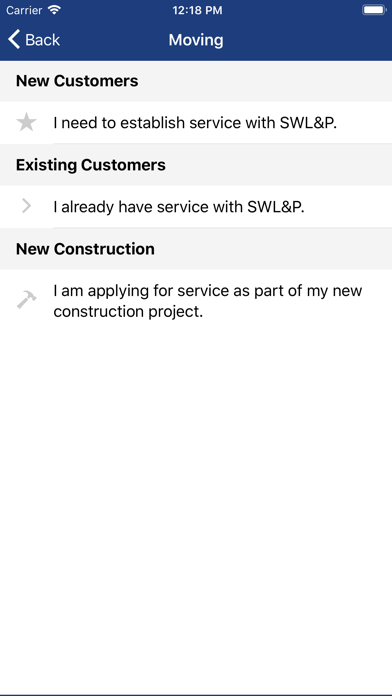This screenshot has height=696, width=392.
Task: Tap the back arrow chevron icon
Action: tap(14, 40)
